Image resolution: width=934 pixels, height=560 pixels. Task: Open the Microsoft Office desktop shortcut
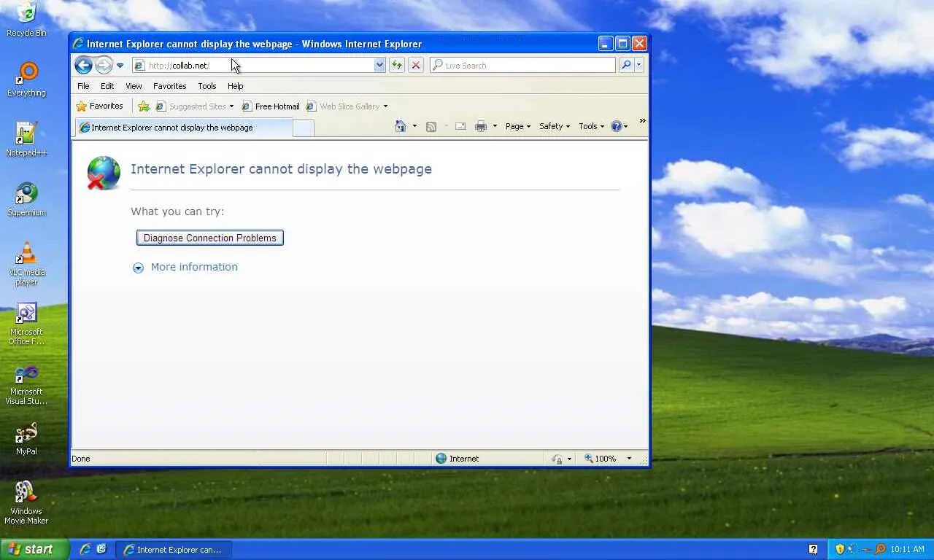[x=26, y=323]
